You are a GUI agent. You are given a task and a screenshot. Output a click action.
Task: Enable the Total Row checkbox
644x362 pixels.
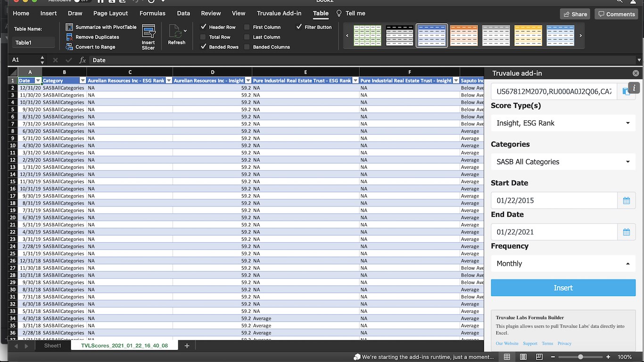203,37
